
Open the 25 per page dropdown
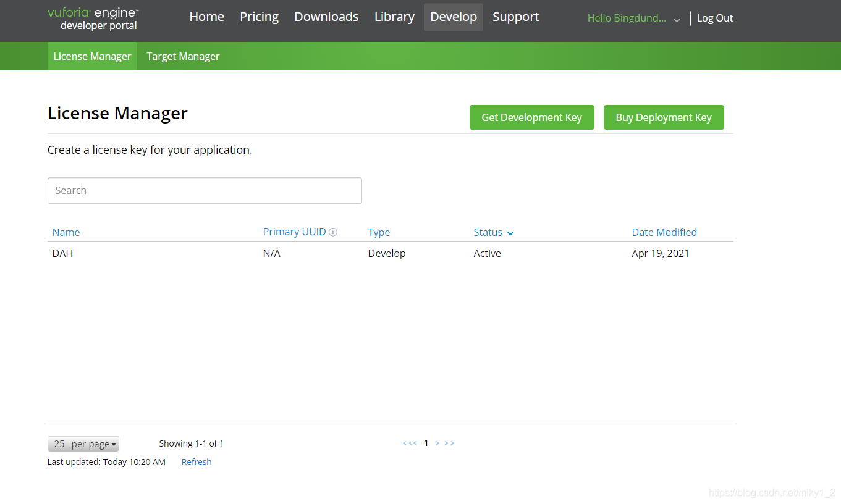point(83,443)
